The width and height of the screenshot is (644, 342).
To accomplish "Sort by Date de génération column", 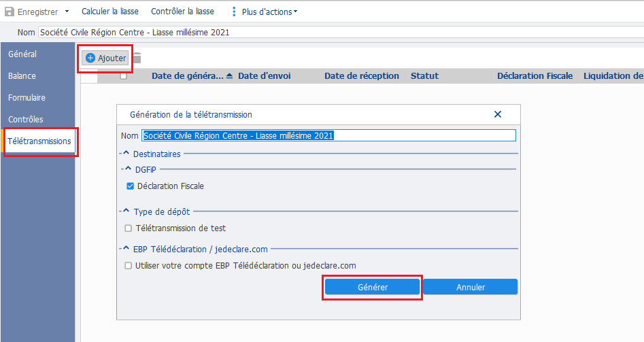I will click(192, 76).
